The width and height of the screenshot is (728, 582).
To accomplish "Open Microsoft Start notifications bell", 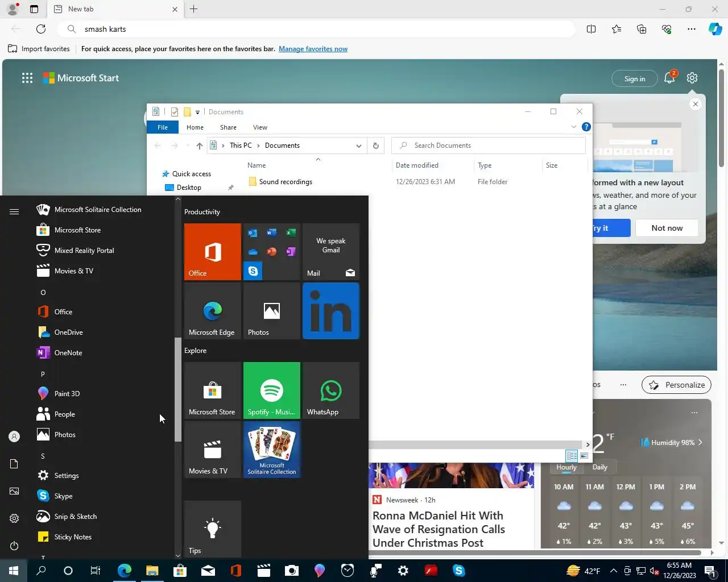I will pos(669,78).
